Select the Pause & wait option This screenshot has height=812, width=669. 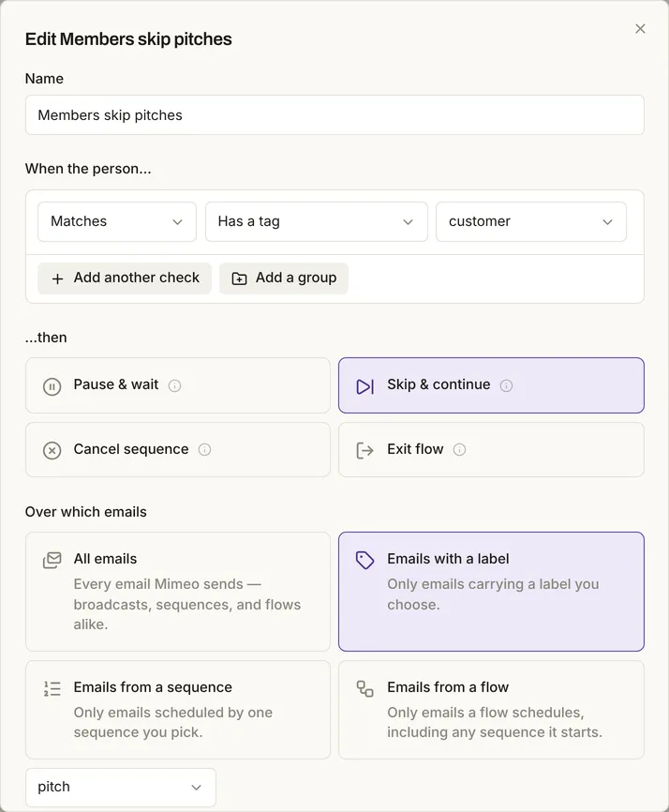(x=177, y=385)
